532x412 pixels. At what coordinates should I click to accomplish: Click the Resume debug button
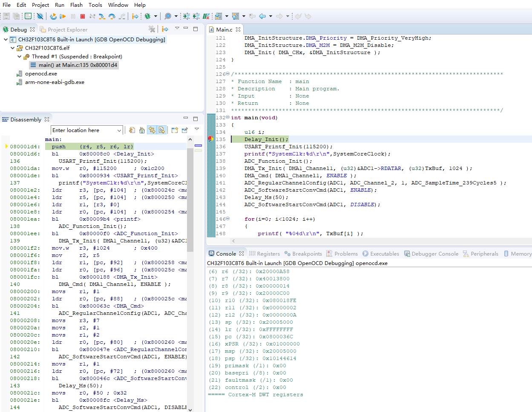click(x=63, y=16)
